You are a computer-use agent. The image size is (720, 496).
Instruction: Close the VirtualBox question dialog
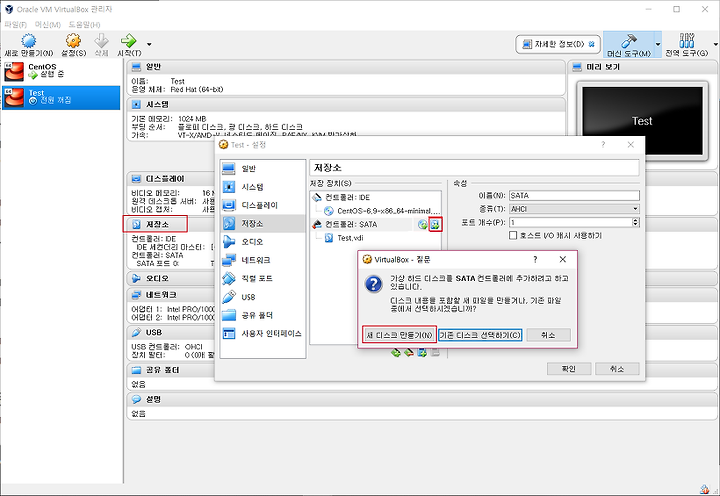tap(562, 259)
